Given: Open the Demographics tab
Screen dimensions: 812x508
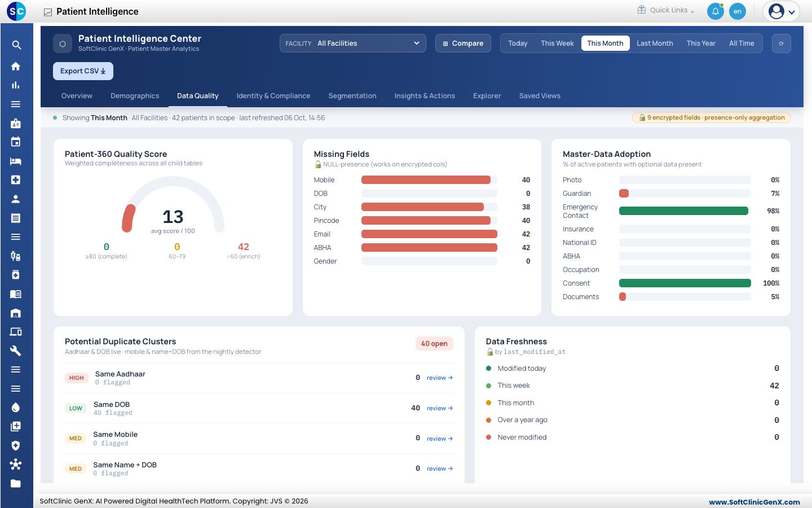Looking at the screenshot, I should (x=135, y=96).
